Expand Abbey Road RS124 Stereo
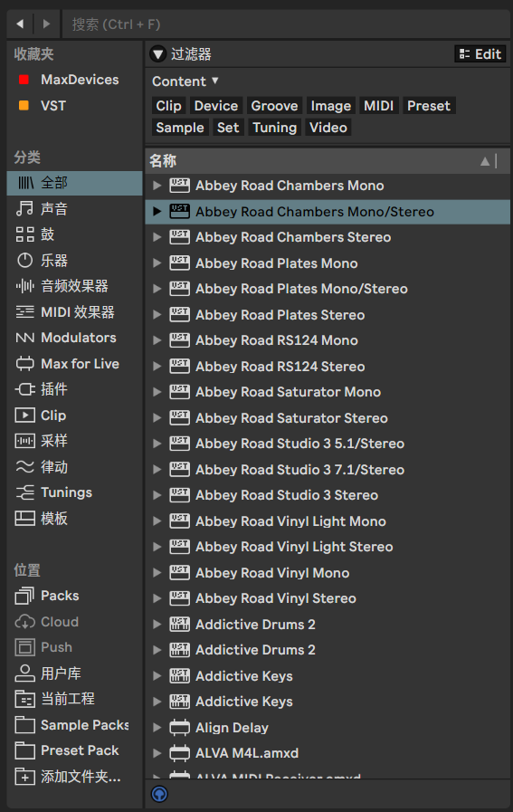The width and height of the screenshot is (513, 812). (x=157, y=366)
